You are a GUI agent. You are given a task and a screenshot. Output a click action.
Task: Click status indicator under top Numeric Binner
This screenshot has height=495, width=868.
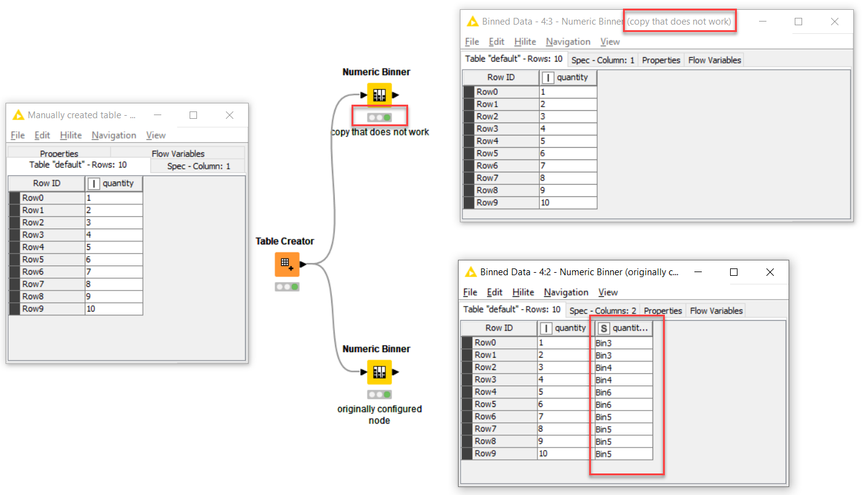(x=379, y=117)
